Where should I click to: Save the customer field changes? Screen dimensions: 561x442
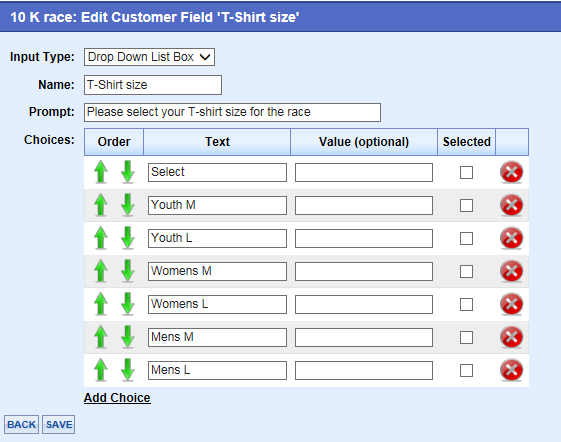pos(59,424)
